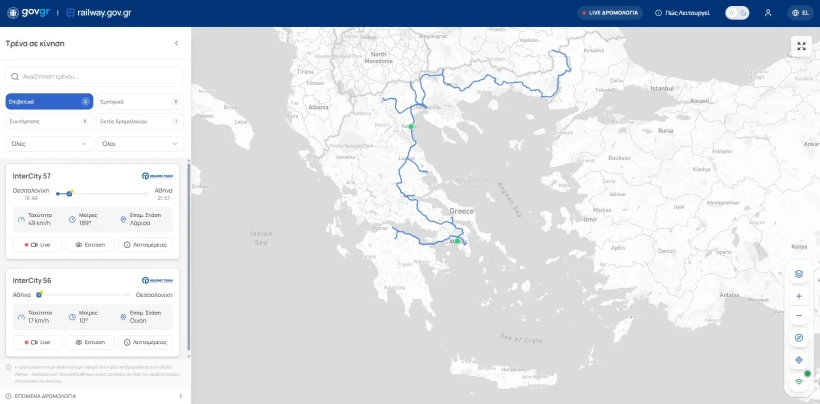Open the user account icon
The image size is (820, 404).
pyautogui.click(x=768, y=13)
